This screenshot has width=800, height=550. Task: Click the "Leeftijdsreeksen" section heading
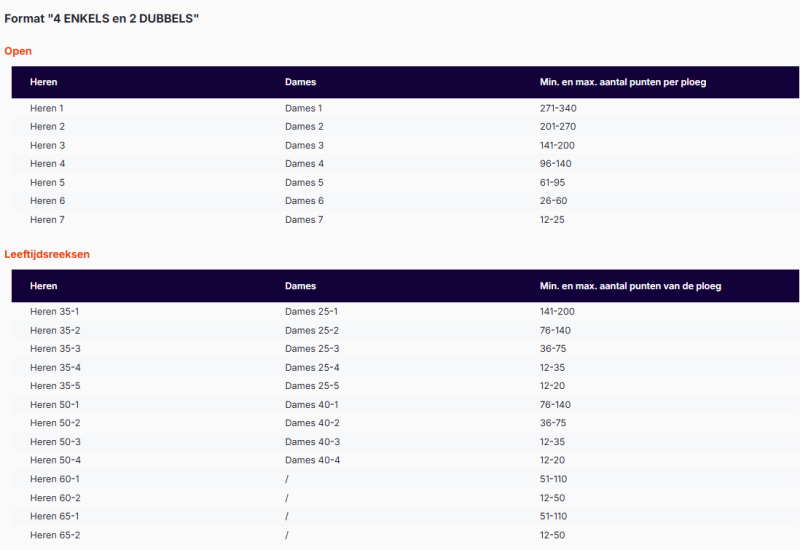click(x=47, y=254)
